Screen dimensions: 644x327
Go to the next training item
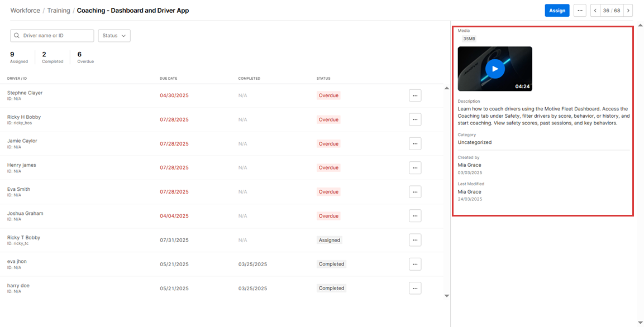[x=628, y=11]
